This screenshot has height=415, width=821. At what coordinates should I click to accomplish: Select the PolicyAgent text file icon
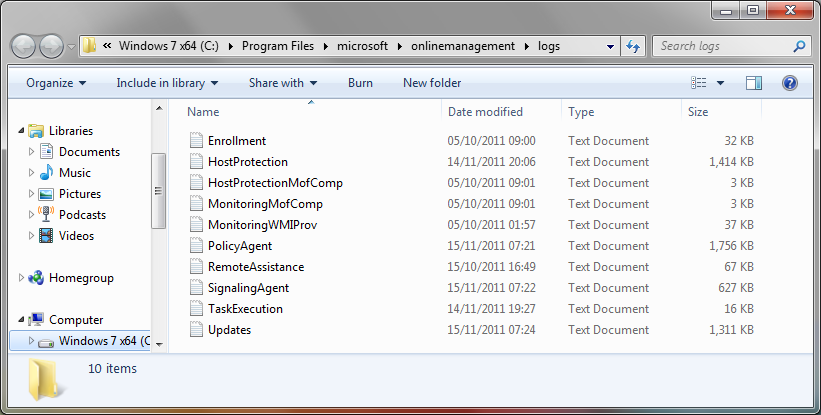(196, 246)
